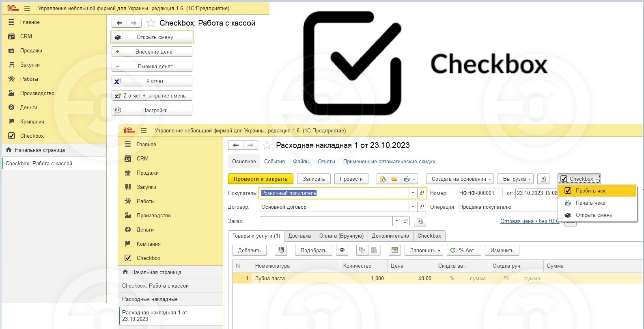Image resolution: width=644 pixels, height=329 pixels.
Task: Click Изменить button
Action: pos(502,250)
